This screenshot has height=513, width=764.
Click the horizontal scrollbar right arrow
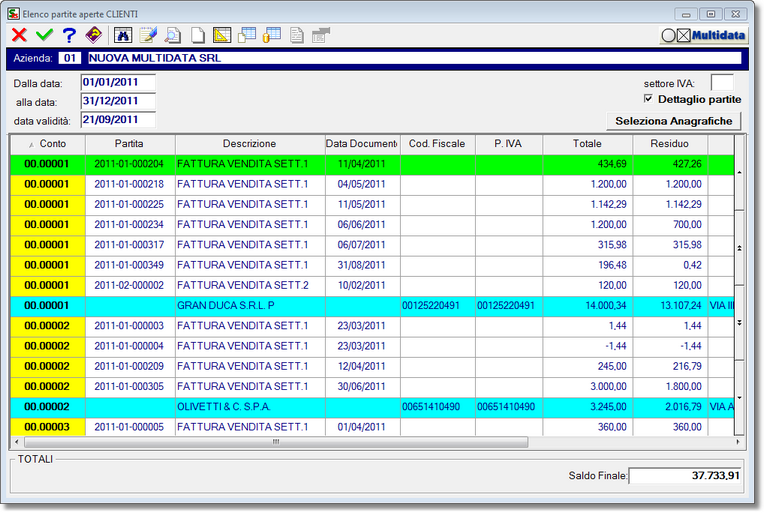(x=738, y=442)
